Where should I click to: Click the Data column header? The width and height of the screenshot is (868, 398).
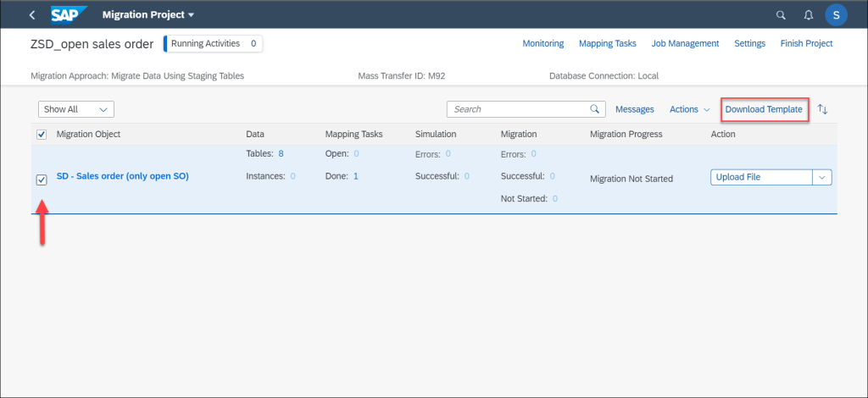click(x=255, y=135)
